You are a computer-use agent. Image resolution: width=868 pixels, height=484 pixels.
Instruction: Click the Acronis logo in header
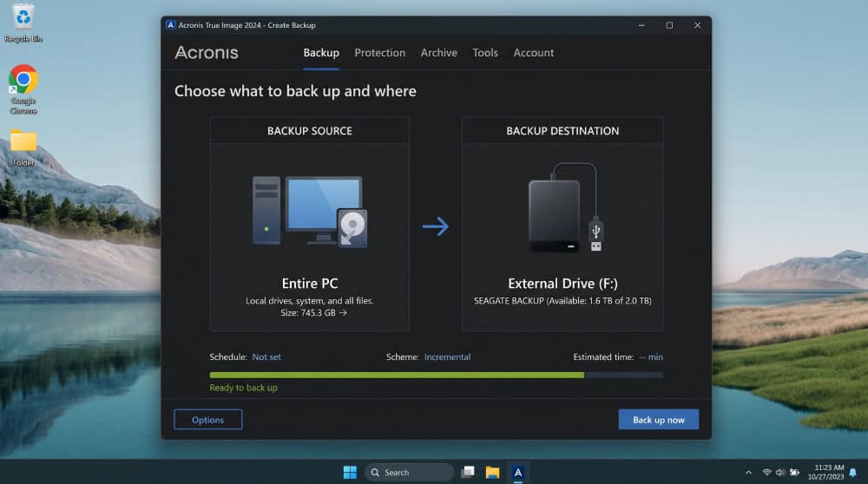click(207, 53)
